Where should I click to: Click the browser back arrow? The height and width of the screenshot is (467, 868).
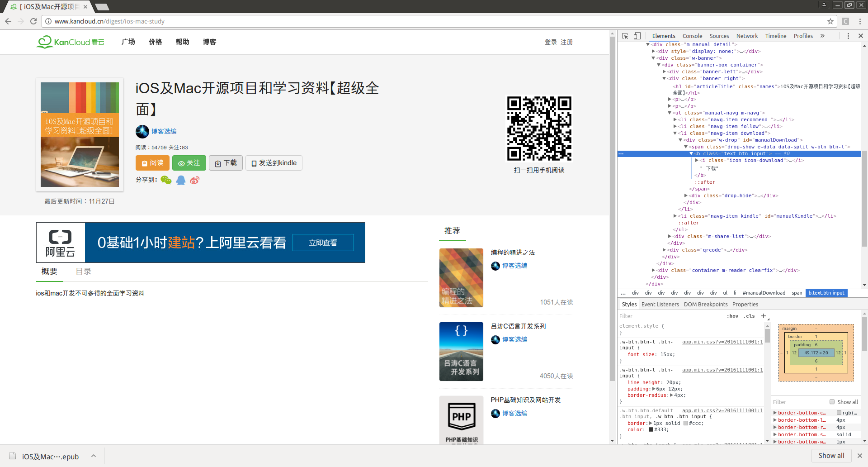click(x=8, y=21)
